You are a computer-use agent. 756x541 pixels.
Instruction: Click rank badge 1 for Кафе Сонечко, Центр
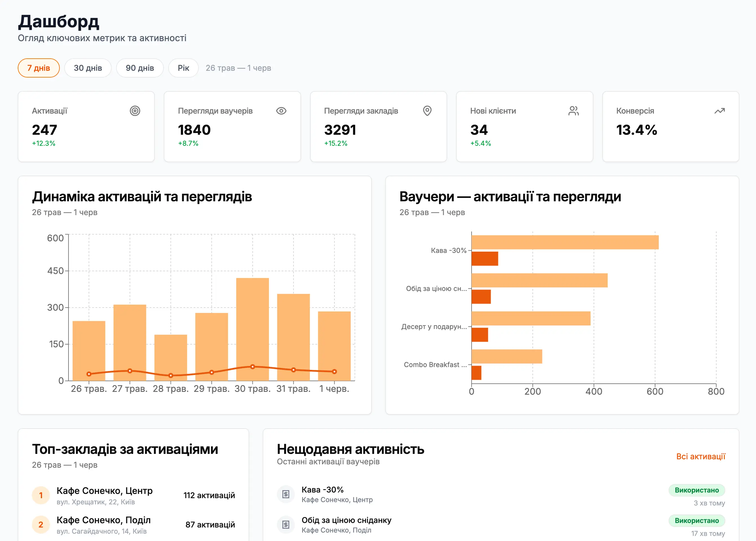(x=41, y=495)
